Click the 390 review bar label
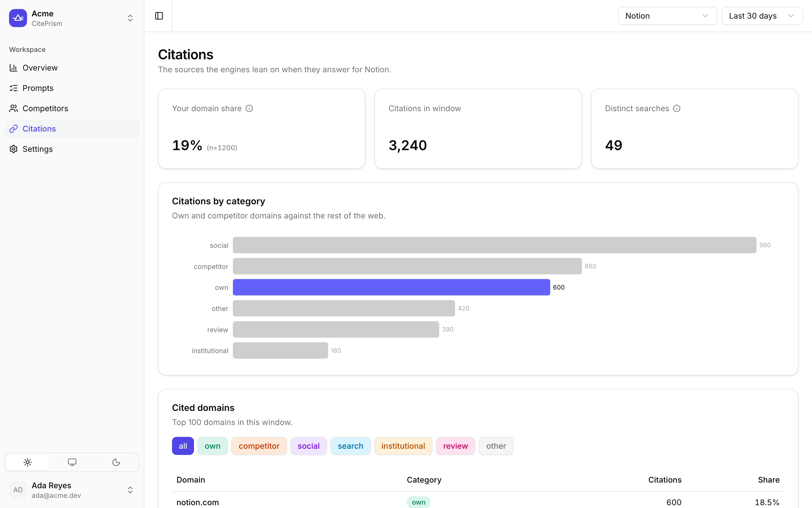Screen dimensions: 812x508 pyautogui.click(x=448, y=330)
